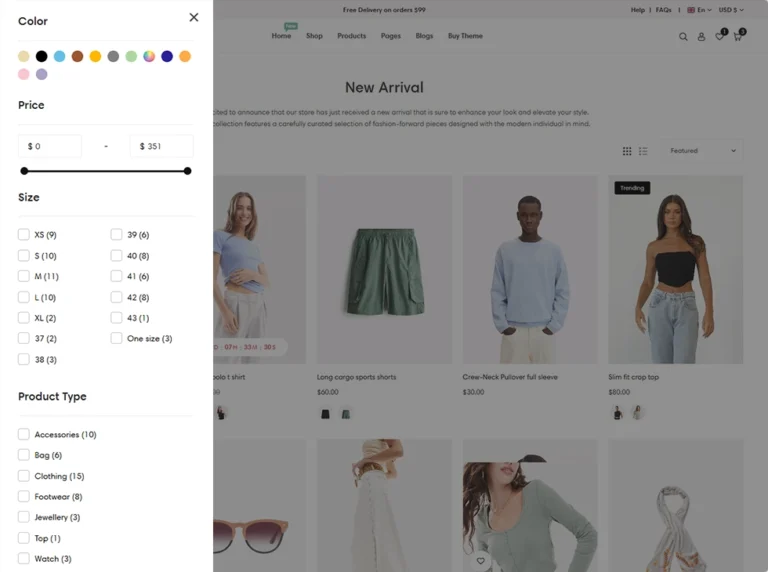This screenshot has width=768, height=572.
Task: Check the Footwear (8) product type
Action: [24, 497]
